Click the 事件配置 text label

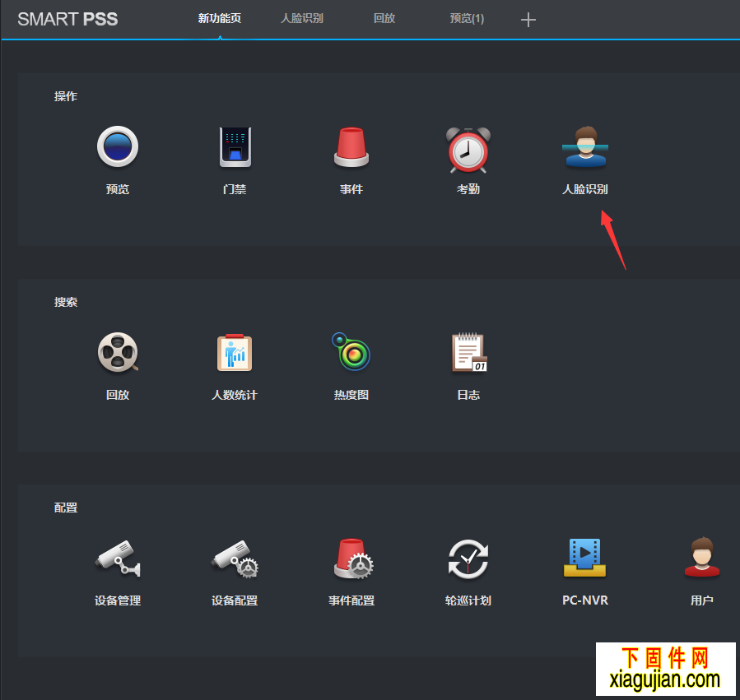tap(351, 600)
